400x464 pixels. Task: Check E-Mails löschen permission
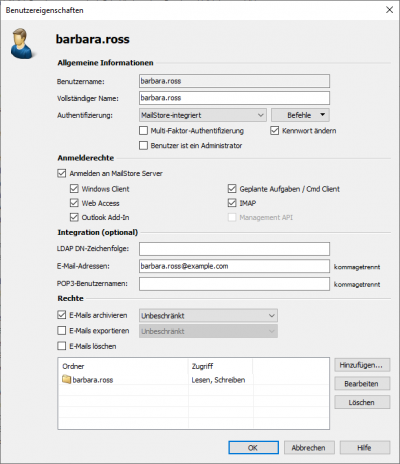pyautogui.click(x=62, y=346)
